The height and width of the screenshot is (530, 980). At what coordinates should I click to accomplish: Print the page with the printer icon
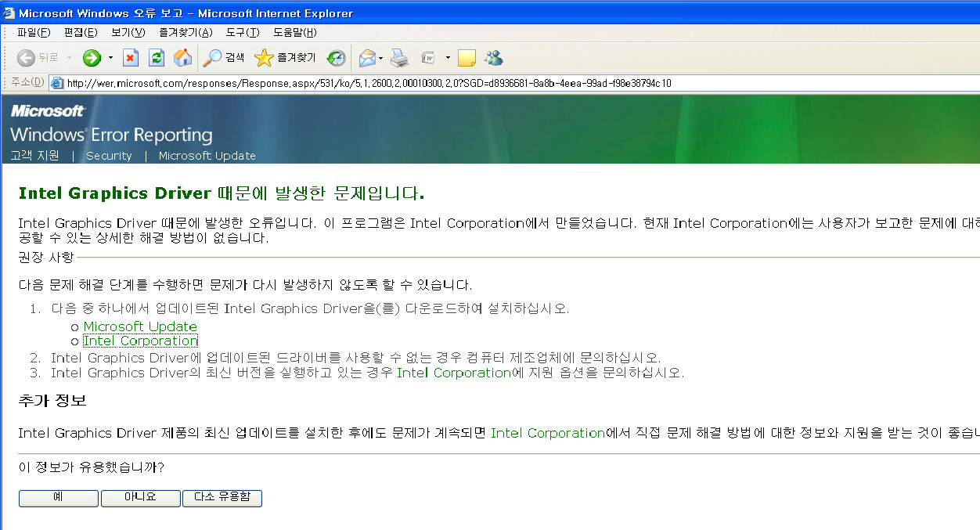399,58
